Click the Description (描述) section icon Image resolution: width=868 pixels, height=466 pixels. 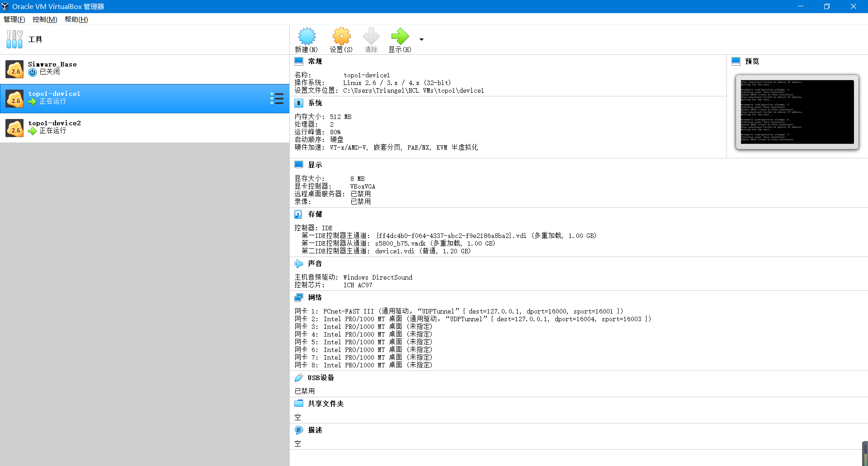299,430
